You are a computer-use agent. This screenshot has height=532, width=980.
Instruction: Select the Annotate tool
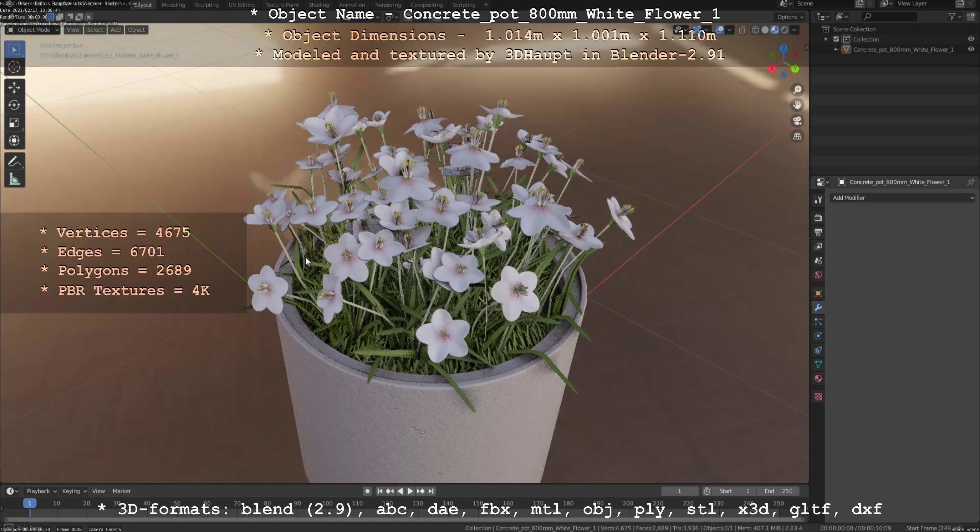[15, 161]
